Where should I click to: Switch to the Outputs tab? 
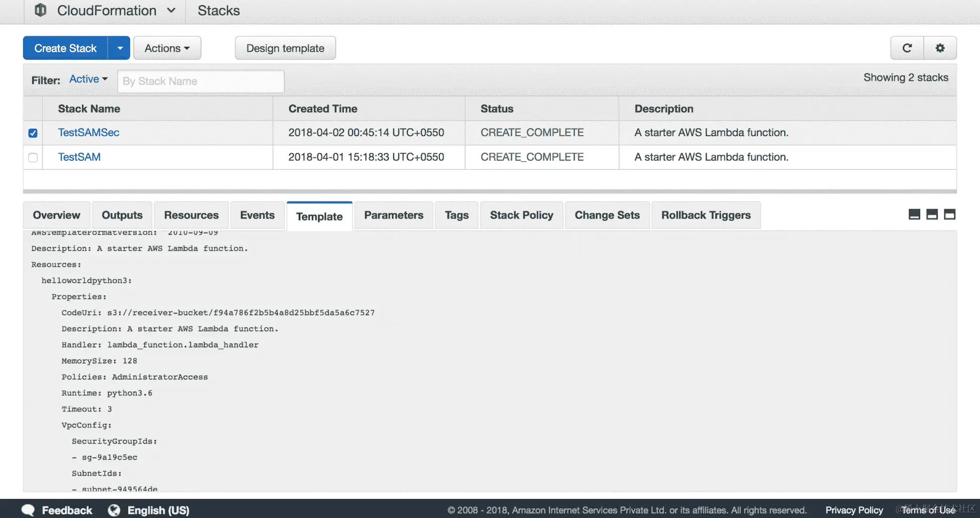(122, 216)
